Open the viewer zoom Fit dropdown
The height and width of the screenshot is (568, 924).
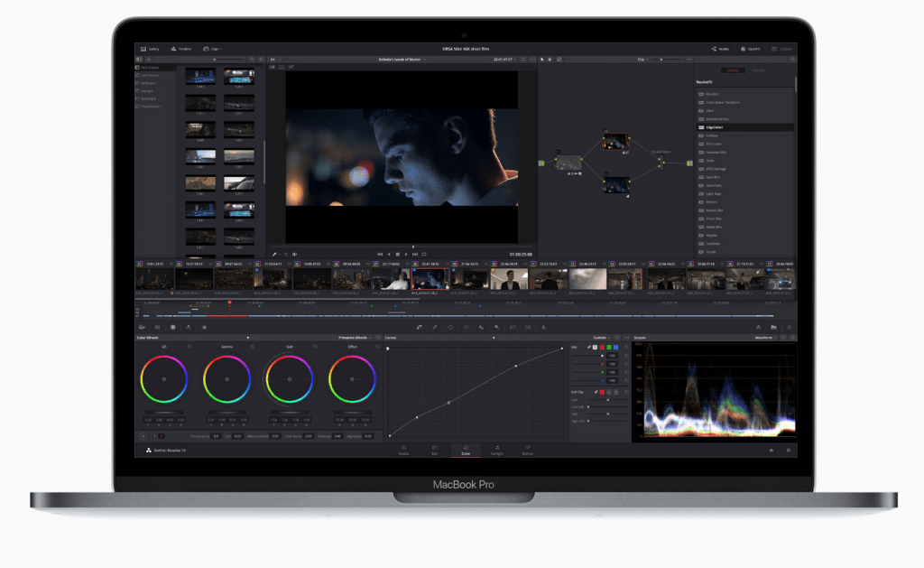(x=276, y=60)
